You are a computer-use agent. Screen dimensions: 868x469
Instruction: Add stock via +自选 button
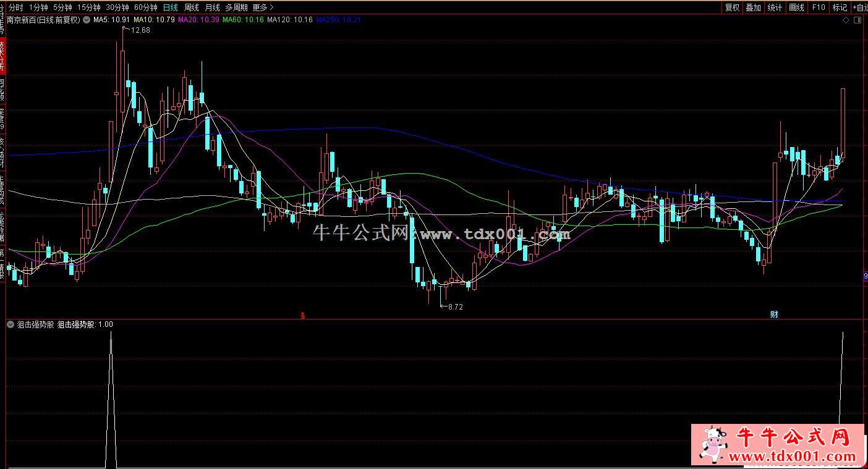860,7
